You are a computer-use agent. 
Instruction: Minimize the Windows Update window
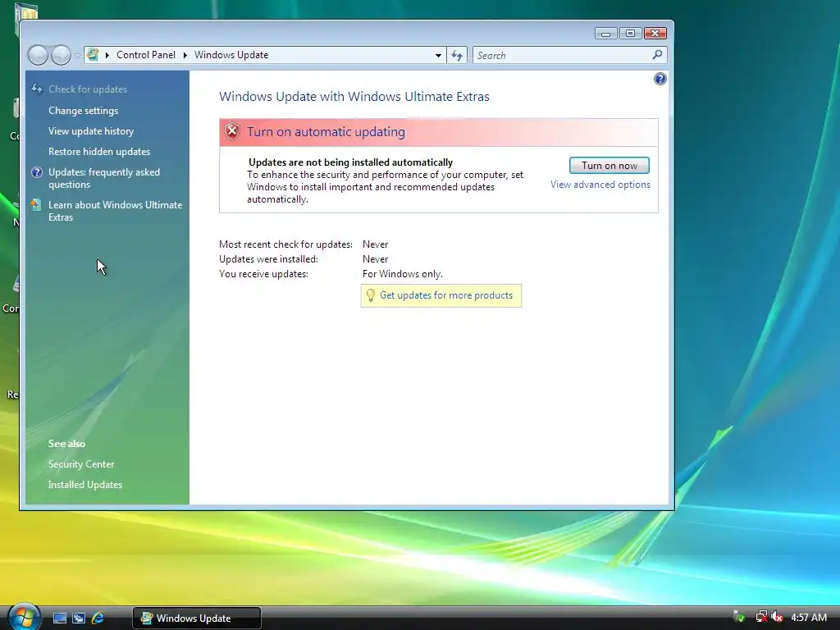(606, 33)
